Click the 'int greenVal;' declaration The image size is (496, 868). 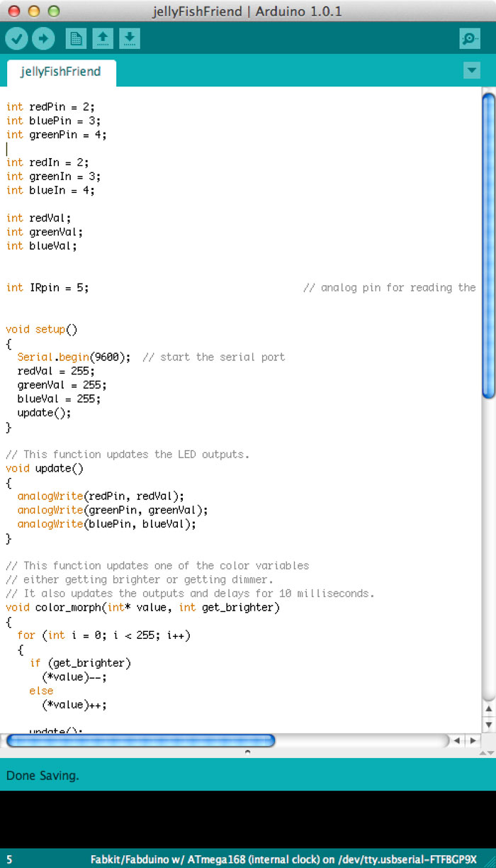click(x=45, y=232)
